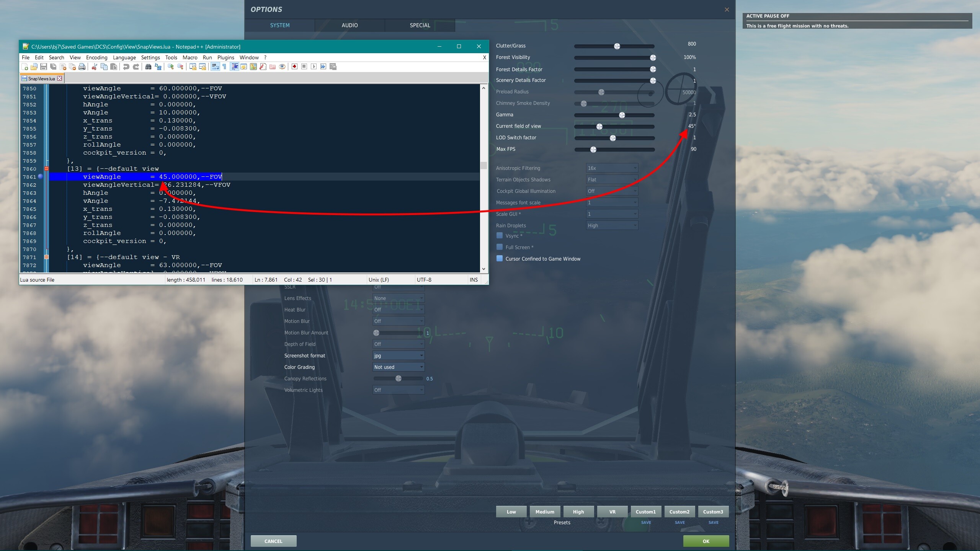
Task: Open the Encoding menu in Notepad++
Action: (96, 57)
